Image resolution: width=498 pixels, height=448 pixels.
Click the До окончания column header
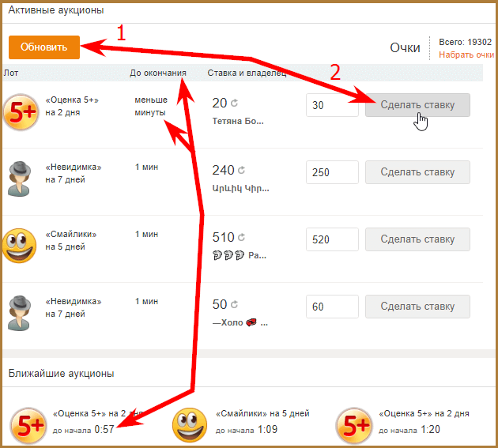tap(158, 73)
